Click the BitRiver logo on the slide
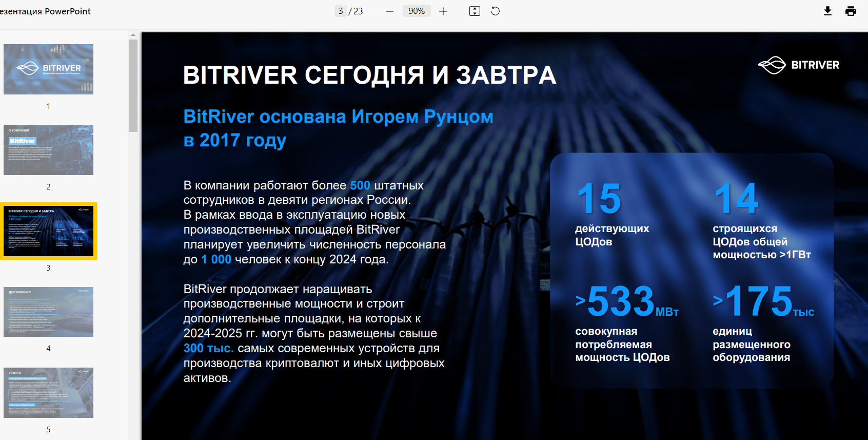 [798, 65]
